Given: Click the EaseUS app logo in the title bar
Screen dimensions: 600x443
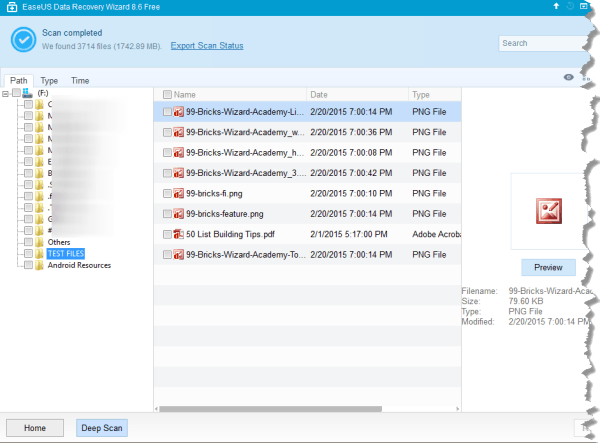Looking at the screenshot, I should click(12, 7).
